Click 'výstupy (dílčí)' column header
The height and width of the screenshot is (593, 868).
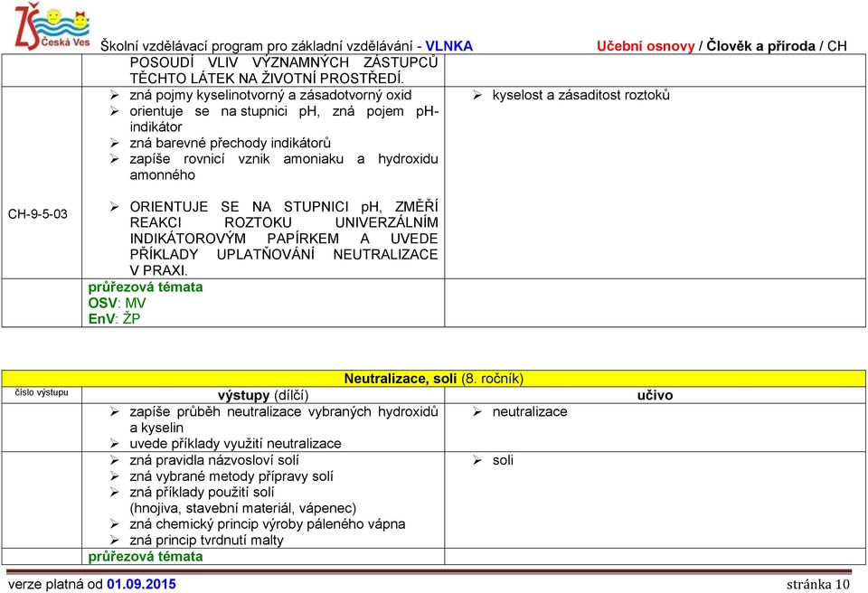pos(263,395)
